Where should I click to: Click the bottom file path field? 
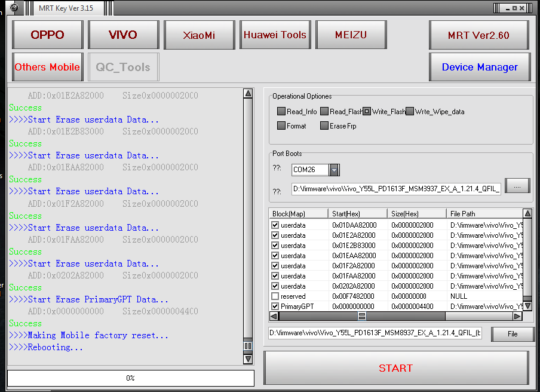[x=375, y=333]
